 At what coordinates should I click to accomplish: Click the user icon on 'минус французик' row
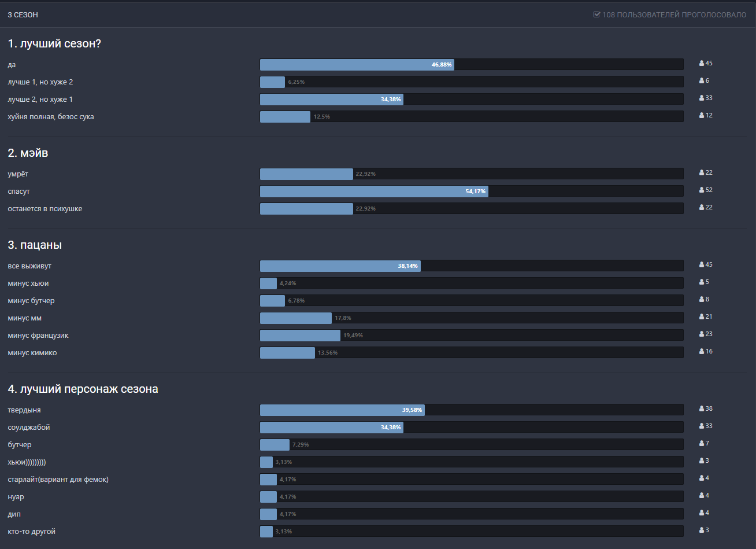point(702,334)
